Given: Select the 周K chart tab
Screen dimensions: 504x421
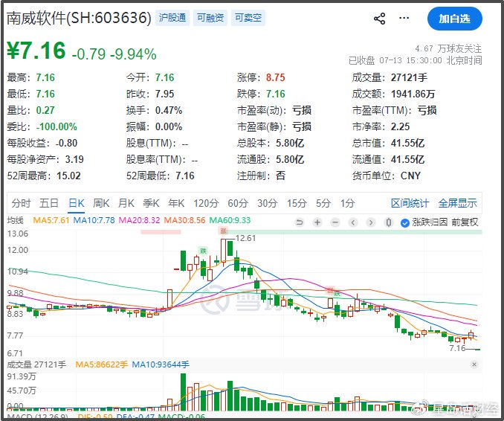Looking at the screenshot, I should [x=101, y=203].
